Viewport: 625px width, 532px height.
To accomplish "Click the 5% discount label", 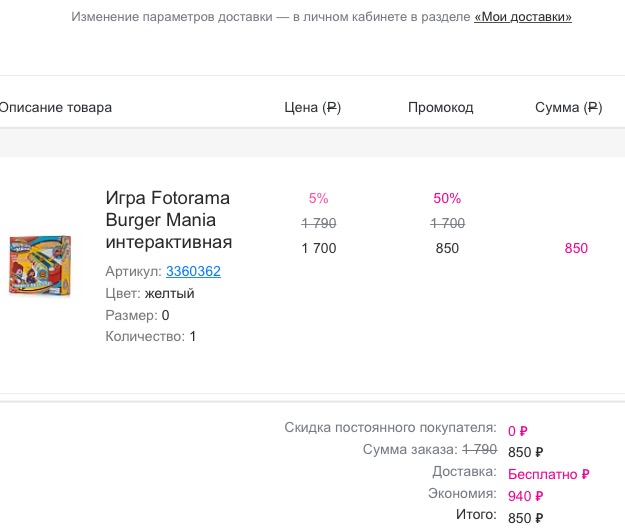I will click(x=318, y=198).
